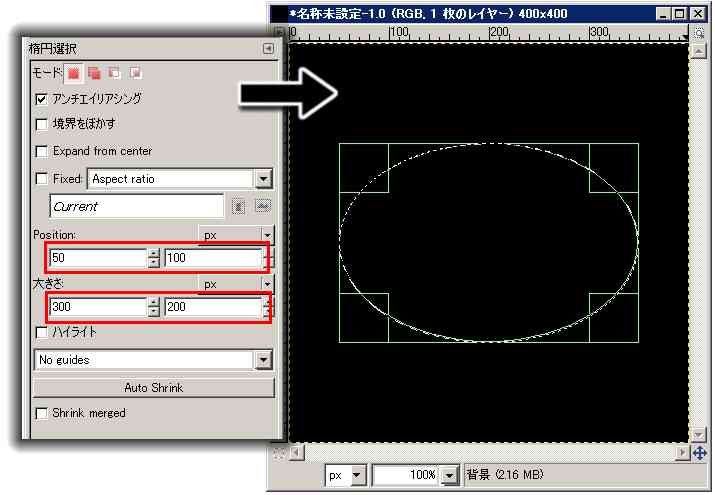Image resolution: width=715 pixels, height=495 pixels.
Task: Click zoom-on-resize icon at canvas top right
Action: point(699,33)
